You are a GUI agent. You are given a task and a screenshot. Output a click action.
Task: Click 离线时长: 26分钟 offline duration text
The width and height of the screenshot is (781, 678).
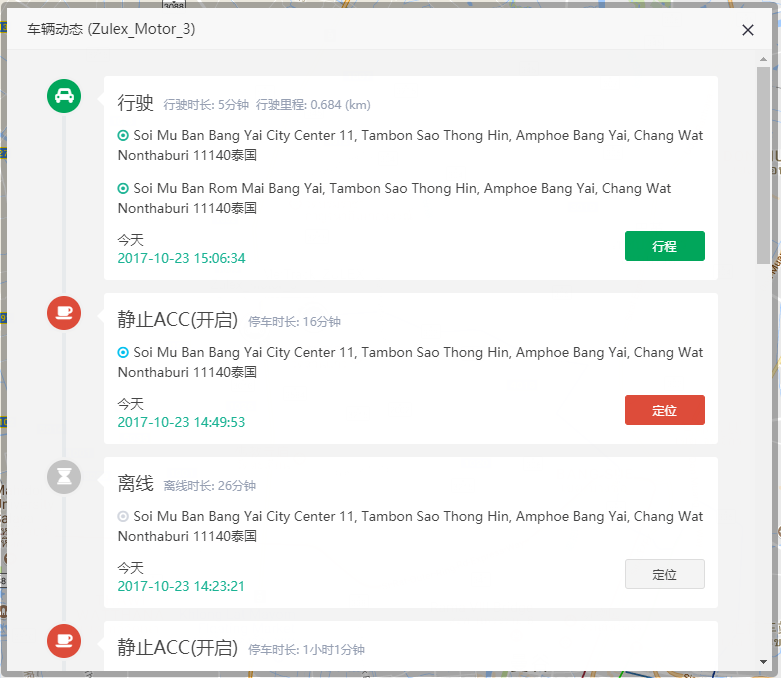point(210,486)
